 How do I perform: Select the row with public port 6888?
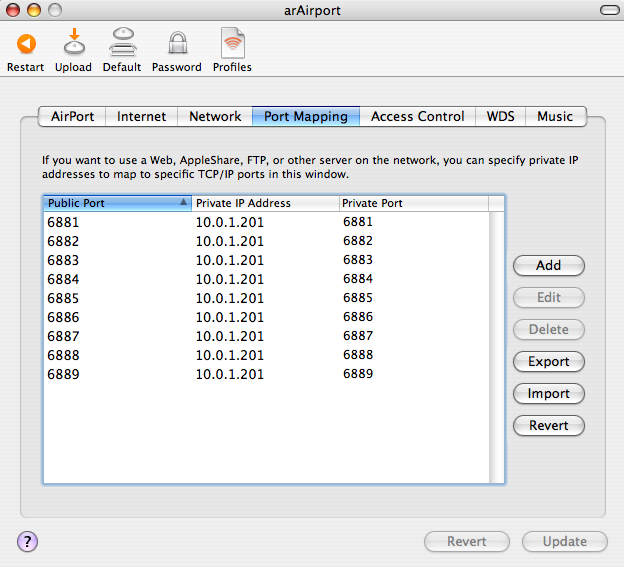pos(266,355)
